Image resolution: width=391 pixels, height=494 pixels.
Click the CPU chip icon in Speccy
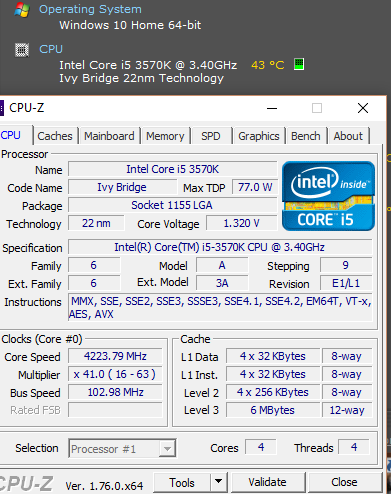point(22,50)
